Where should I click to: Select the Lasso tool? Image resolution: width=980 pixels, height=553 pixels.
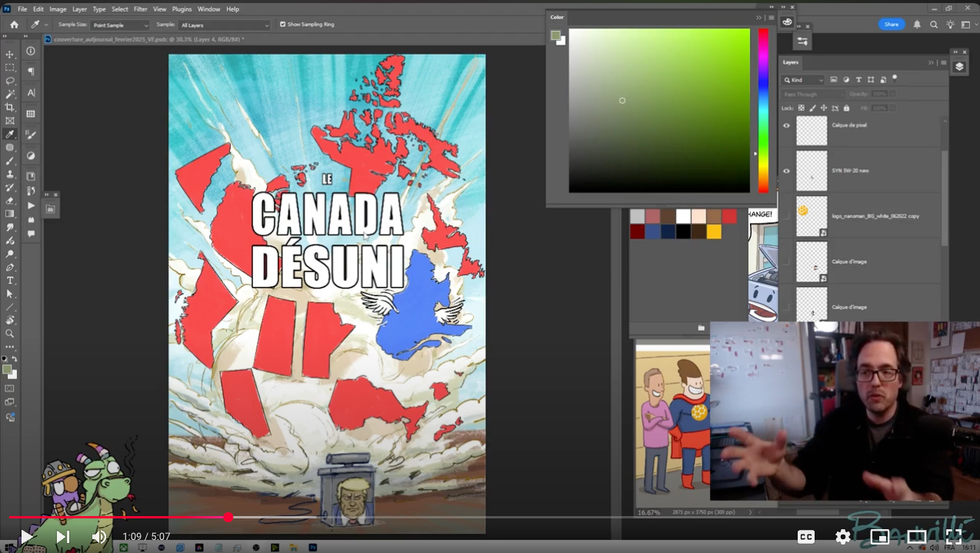point(10,81)
